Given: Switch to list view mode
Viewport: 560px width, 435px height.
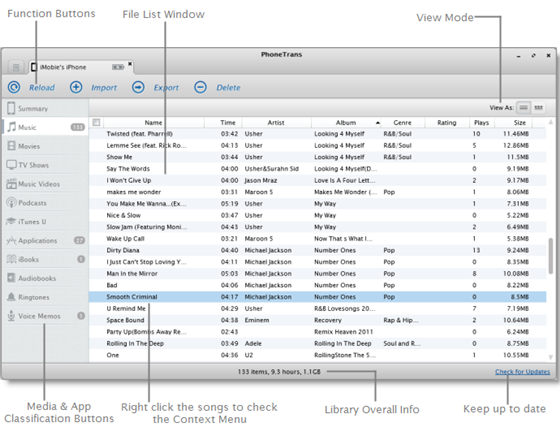Looking at the screenshot, I should (524, 107).
